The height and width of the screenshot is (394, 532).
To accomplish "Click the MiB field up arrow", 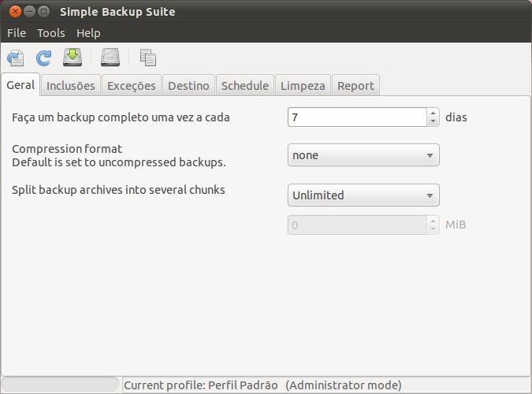I will (x=433, y=221).
